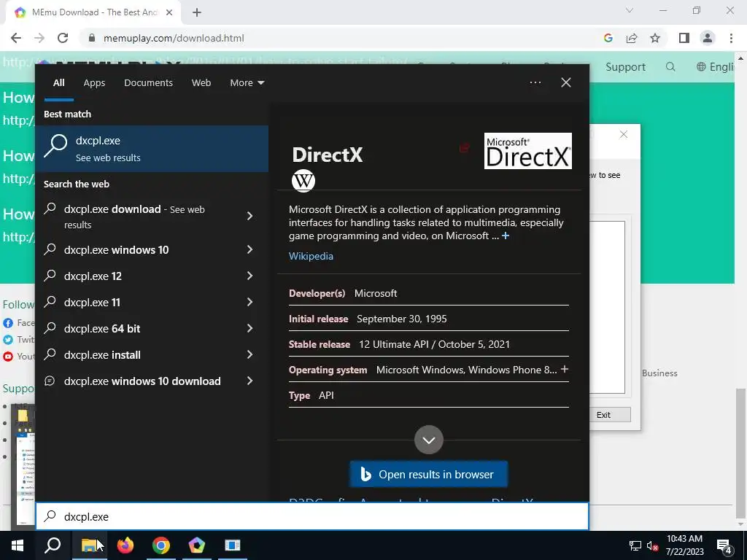Click the DirectX title heading

click(x=328, y=155)
